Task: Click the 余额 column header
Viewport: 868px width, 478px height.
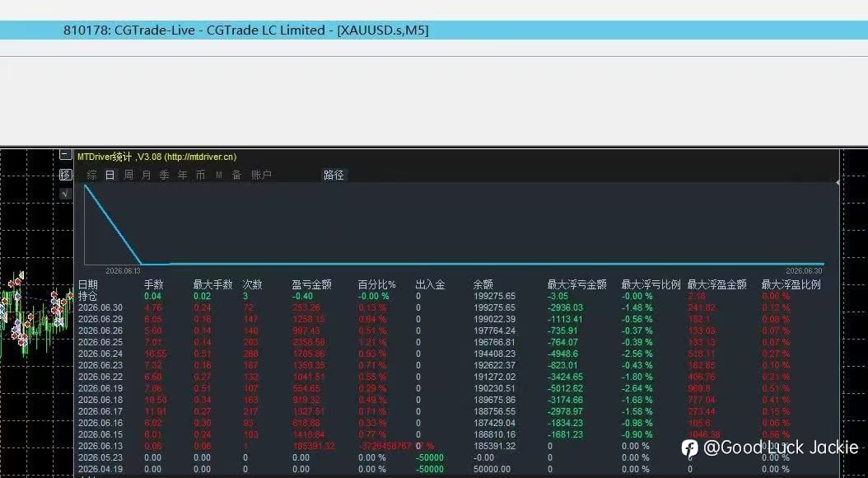Action: (x=483, y=284)
